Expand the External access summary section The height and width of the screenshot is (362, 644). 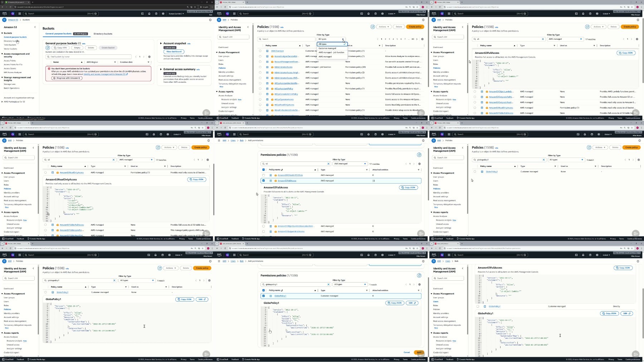(x=161, y=69)
